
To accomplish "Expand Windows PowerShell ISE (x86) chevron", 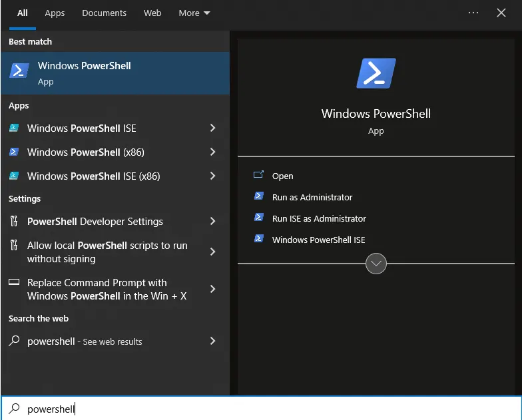I will [x=213, y=176].
